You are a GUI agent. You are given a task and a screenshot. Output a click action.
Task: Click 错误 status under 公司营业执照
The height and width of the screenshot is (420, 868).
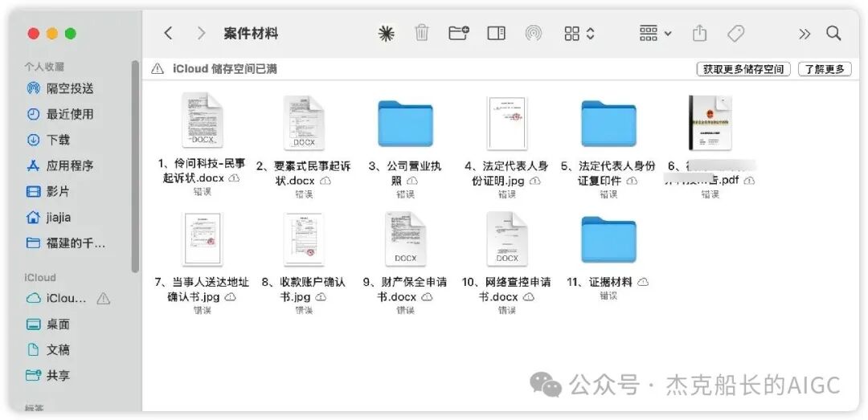click(405, 194)
